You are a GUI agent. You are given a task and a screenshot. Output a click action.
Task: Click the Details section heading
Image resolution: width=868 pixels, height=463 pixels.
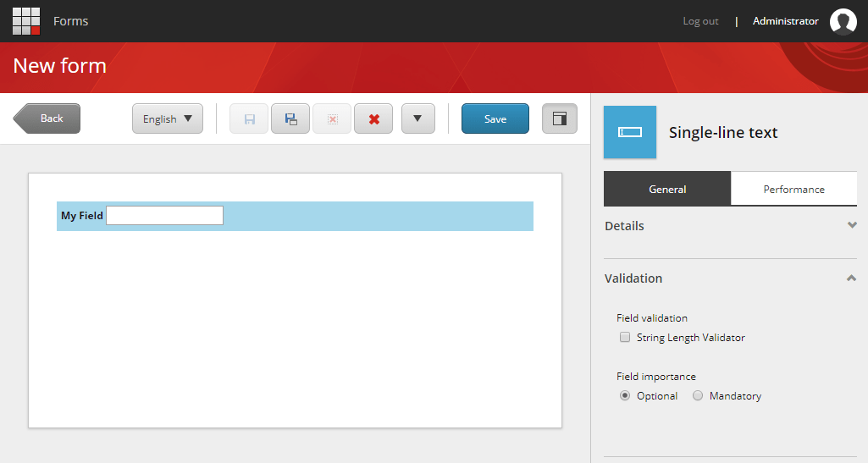click(x=624, y=226)
